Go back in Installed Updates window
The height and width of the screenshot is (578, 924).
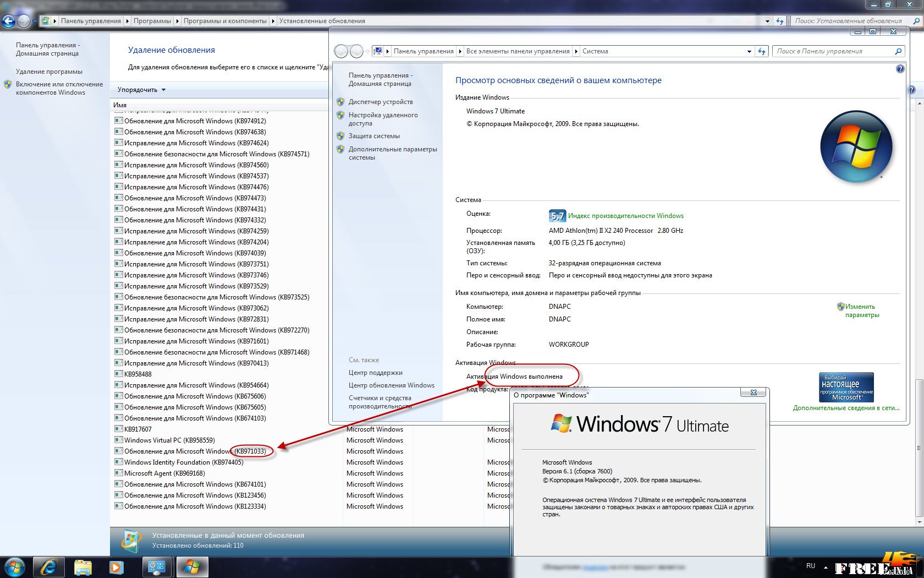(8, 21)
